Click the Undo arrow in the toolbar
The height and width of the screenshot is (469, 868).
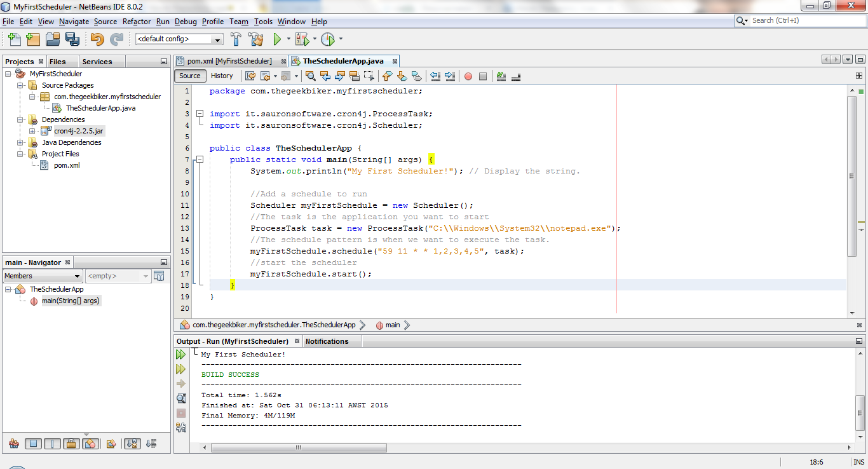point(96,39)
